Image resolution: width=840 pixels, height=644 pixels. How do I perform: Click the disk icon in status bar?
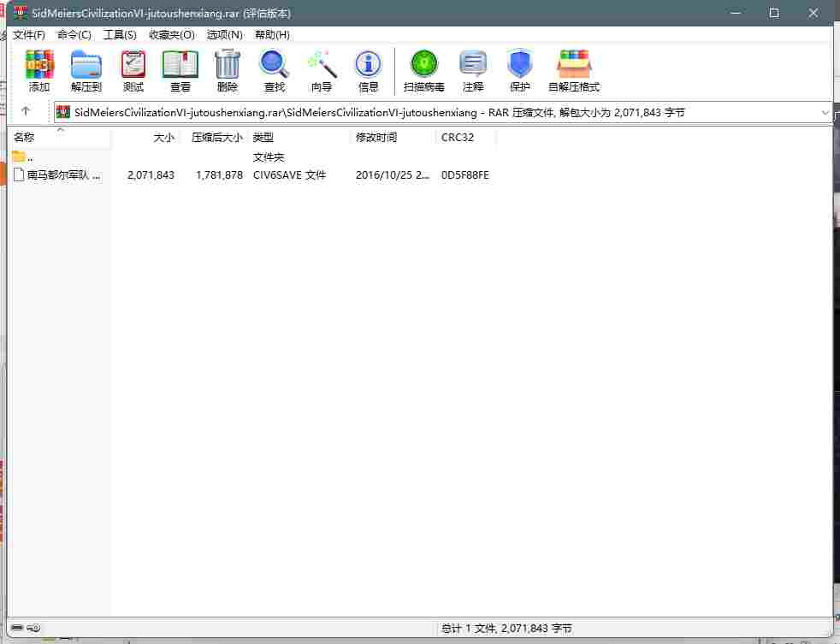click(x=17, y=628)
